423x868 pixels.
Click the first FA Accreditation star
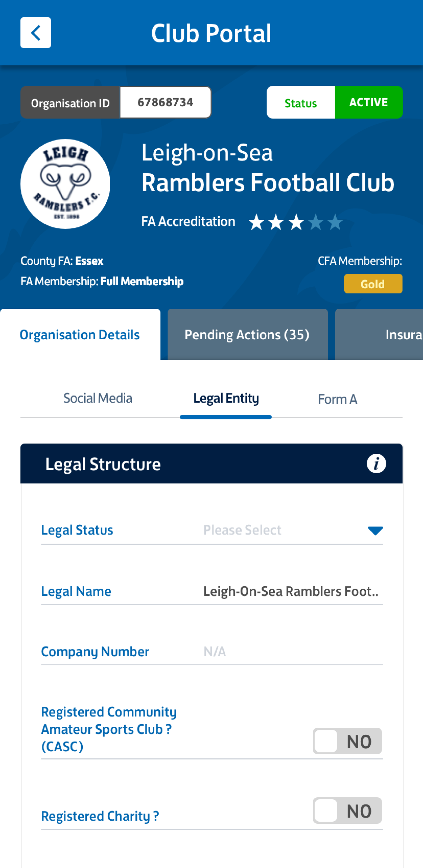coord(257,222)
